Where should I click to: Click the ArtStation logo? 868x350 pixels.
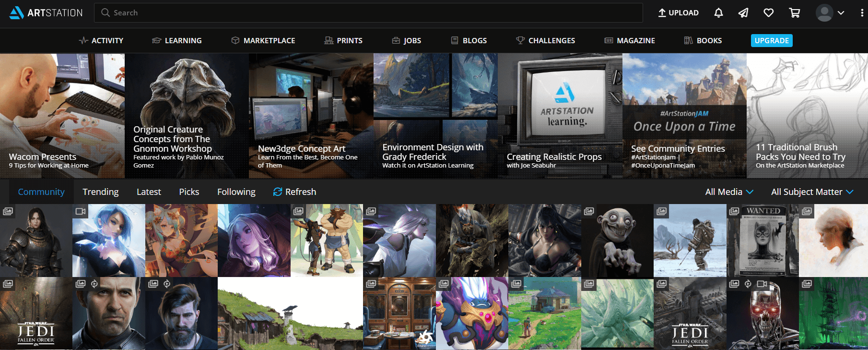[46, 13]
